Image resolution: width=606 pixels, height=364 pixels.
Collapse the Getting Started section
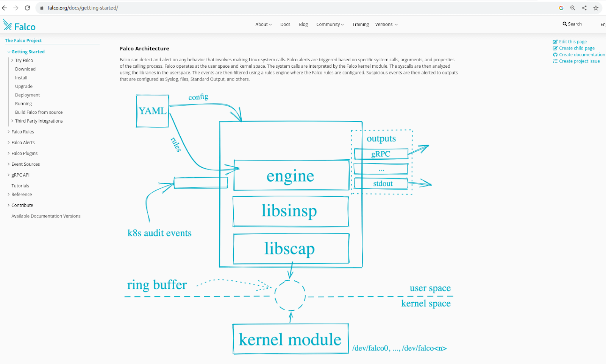[9, 52]
